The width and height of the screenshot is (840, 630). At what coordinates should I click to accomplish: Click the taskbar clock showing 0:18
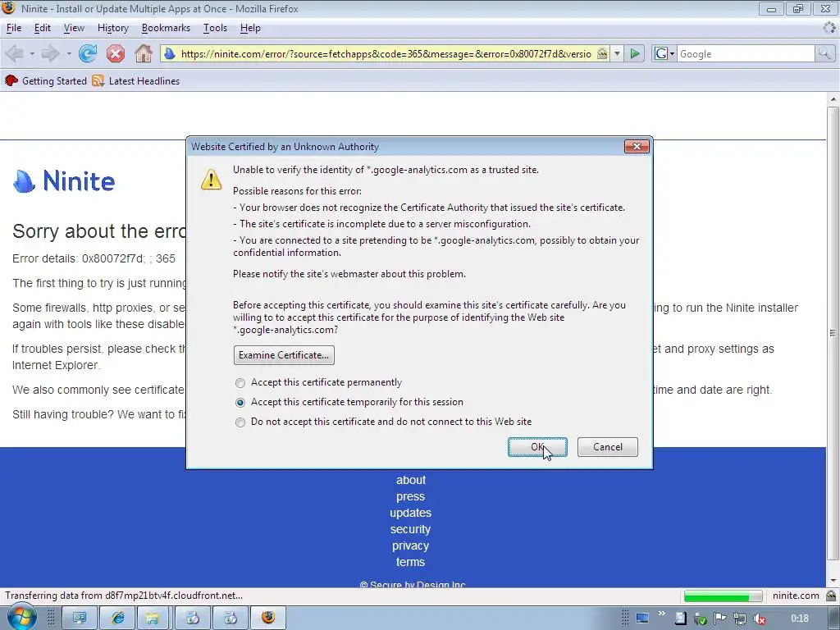point(800,619)
